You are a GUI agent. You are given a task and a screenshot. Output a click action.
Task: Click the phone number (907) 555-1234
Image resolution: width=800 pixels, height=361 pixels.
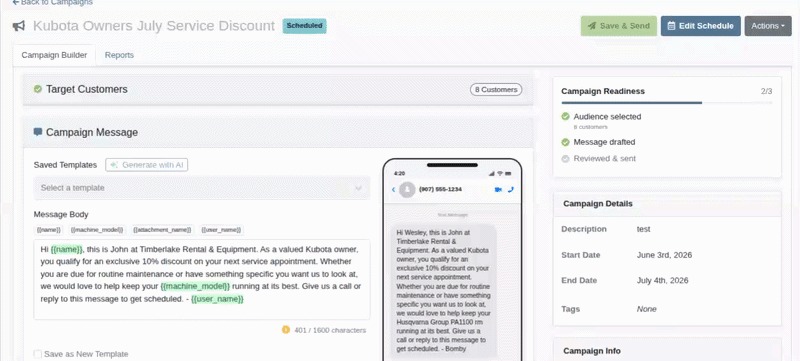pyautogui.click(x=440, y=189)
